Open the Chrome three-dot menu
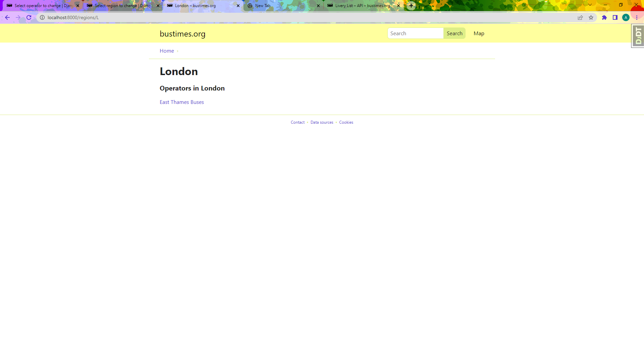This screenshot has height=362, width=644. click(x=637, y=17)
